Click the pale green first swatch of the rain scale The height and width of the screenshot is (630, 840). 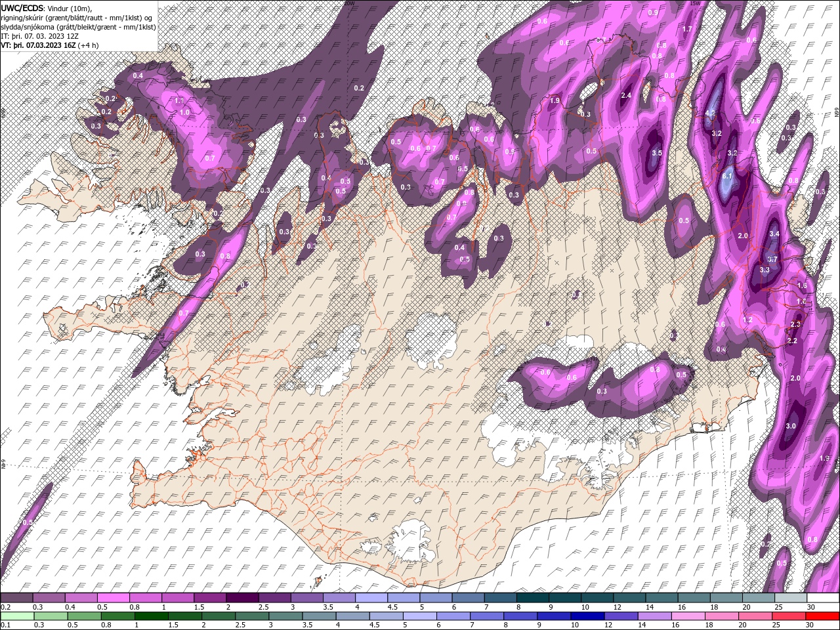[x=17, y=616]
